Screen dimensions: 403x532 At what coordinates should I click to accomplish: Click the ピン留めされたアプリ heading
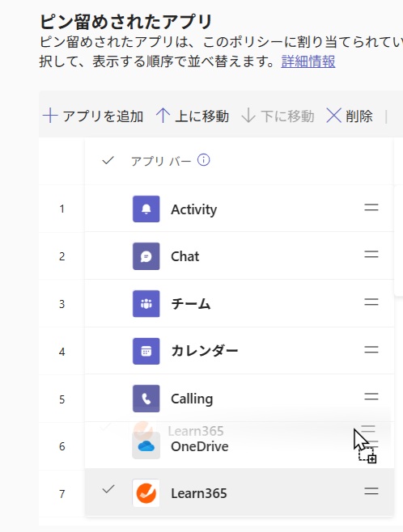pos(126,22)
